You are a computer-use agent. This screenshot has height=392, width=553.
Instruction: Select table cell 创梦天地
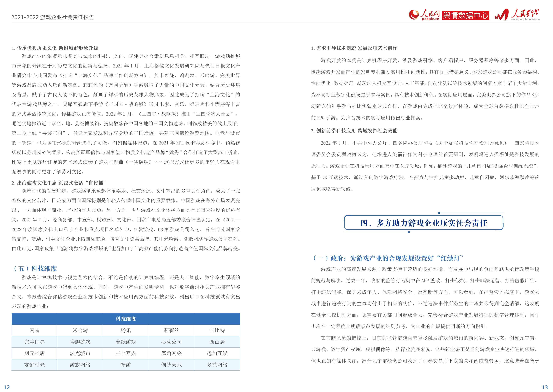click(x=172, y=365)
